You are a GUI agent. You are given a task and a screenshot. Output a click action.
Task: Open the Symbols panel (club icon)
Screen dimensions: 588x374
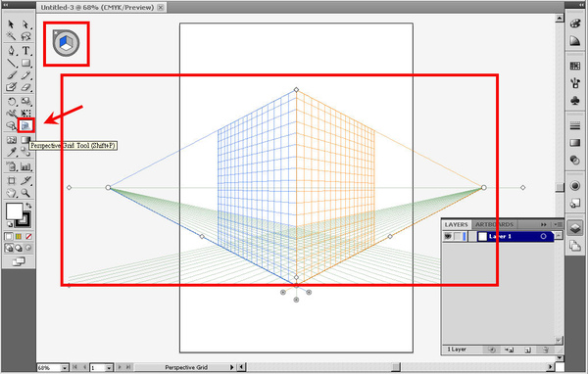click(575, 100)
